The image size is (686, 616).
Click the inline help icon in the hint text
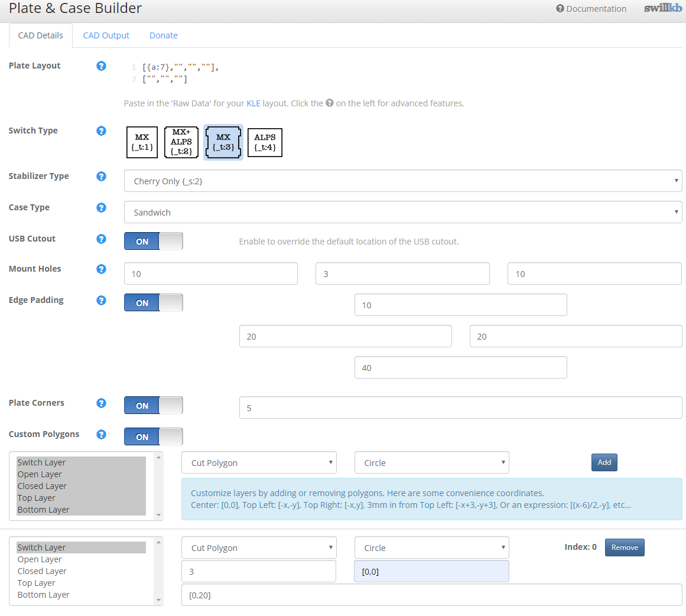[x=330, y=103]
